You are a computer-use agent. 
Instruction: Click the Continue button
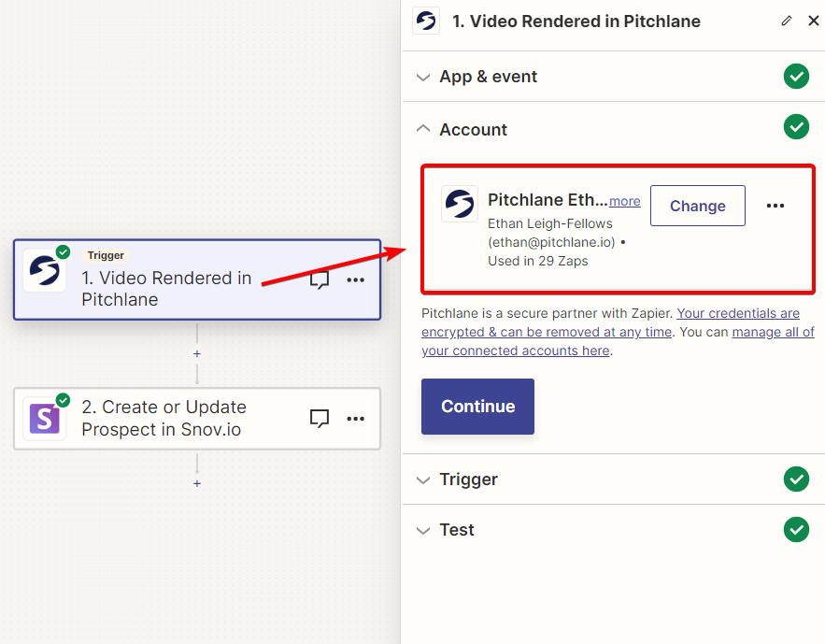477,407
